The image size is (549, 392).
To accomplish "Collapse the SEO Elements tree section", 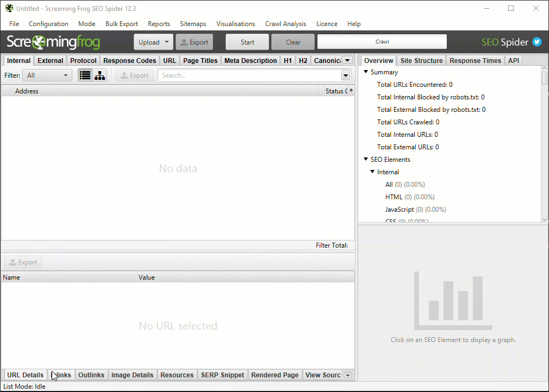I will [x=366, y=160].
